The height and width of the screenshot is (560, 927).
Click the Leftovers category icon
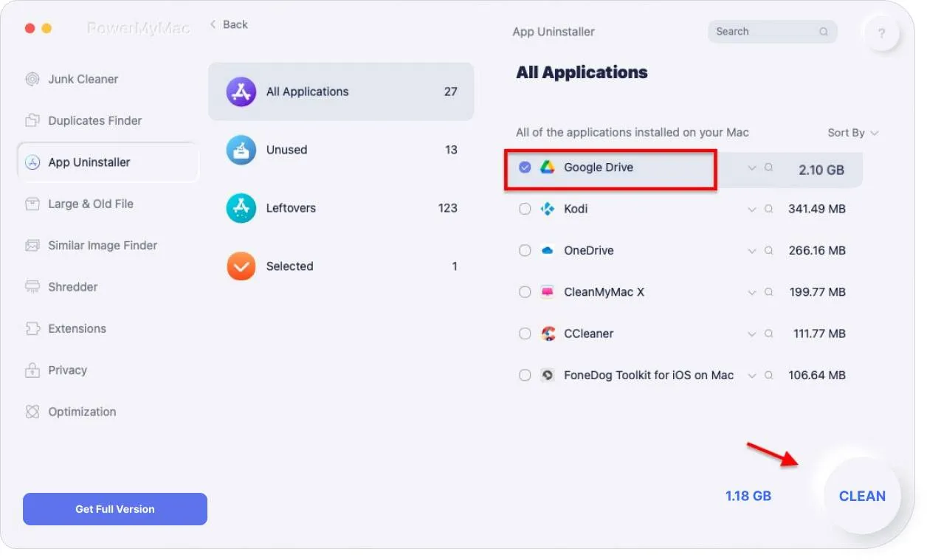click(241, 208)
